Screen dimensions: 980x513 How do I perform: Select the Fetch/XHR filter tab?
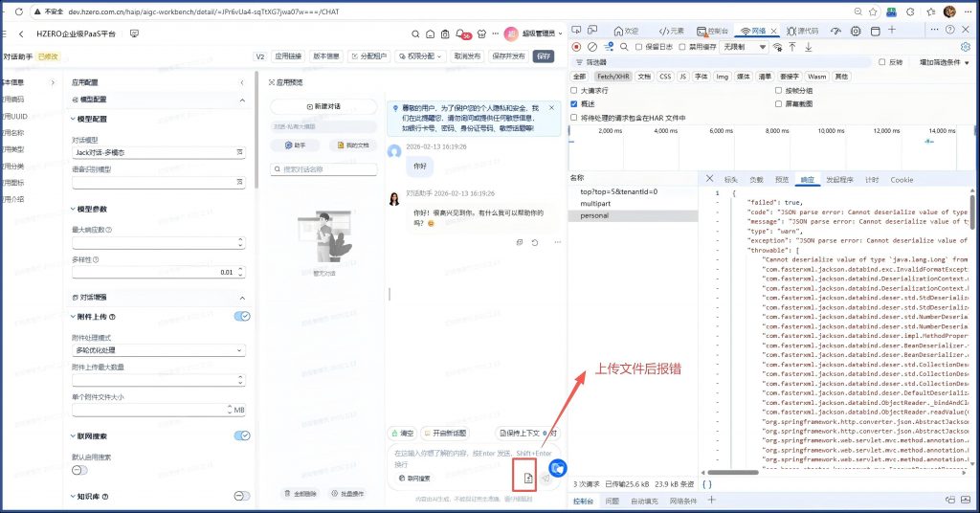pos(612,76)
